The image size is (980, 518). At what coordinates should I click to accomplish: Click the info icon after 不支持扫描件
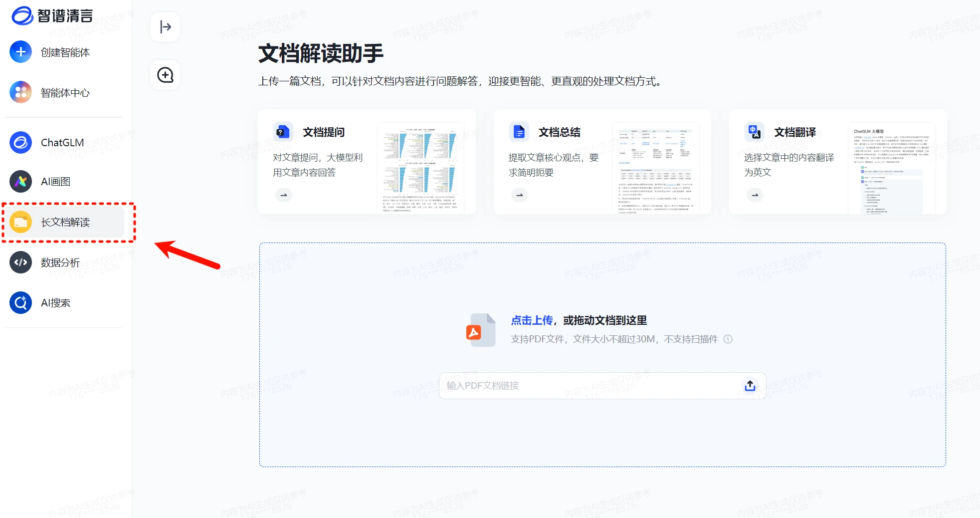tap(728, 339)
